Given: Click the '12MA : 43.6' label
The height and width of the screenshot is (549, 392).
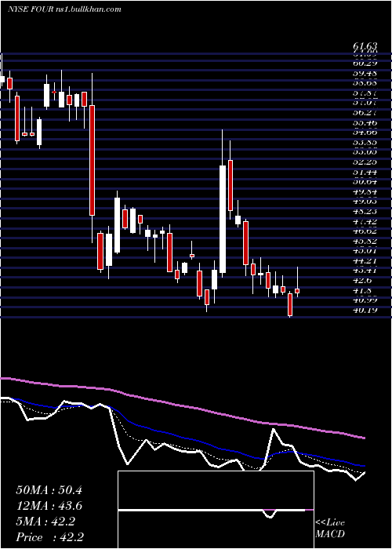Looking at the screenshot, I should click(49, 507).
